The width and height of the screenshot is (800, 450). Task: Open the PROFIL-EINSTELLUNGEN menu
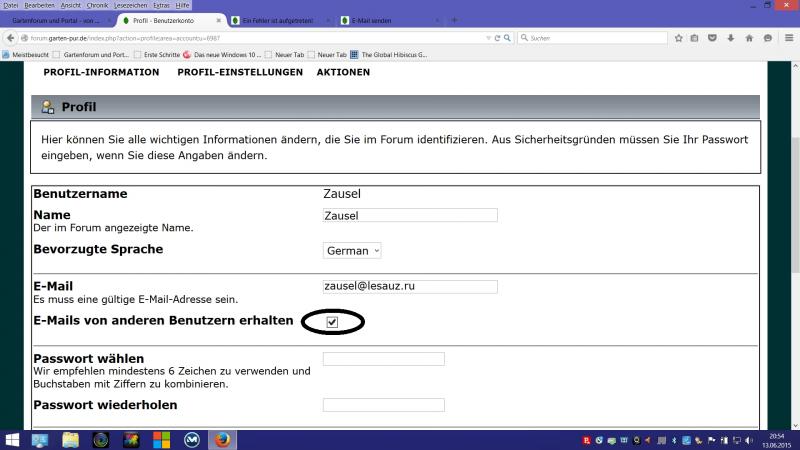240,73
